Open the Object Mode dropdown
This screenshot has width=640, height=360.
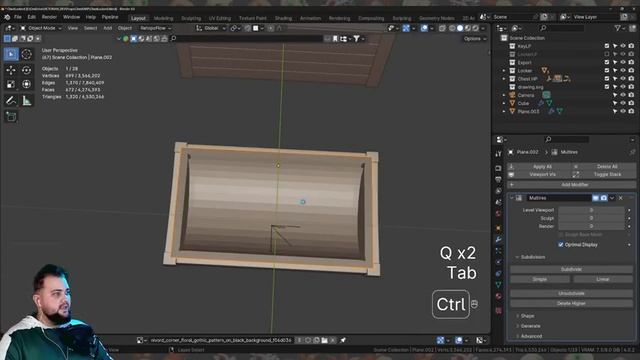point(40,28)
